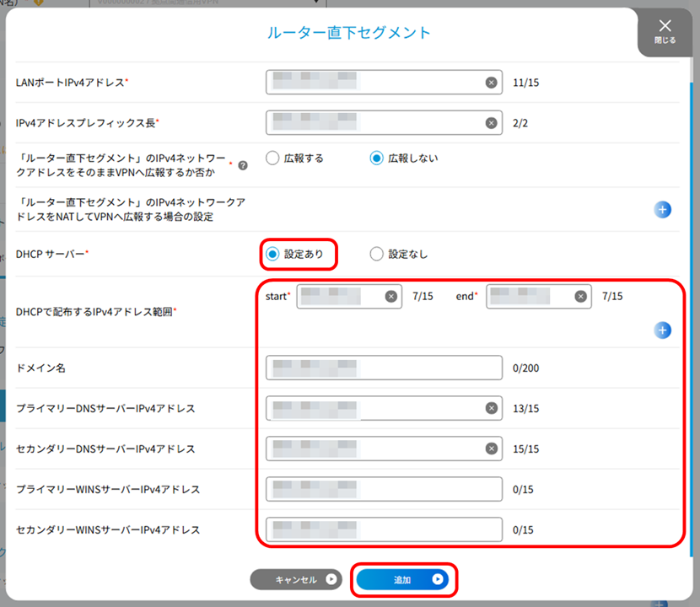Image resolution: width=700 pixels, height=607 pixels.
Task: Click the キャンセル button
Action: click(x=296, y=579)
